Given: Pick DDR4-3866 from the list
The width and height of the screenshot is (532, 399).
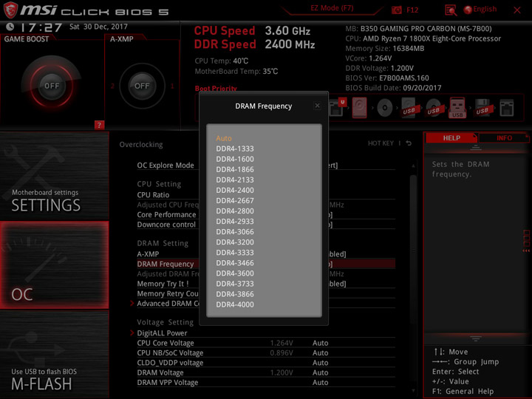Looking at the screenshot, I should pyautogui.click(x=235, y=294).
